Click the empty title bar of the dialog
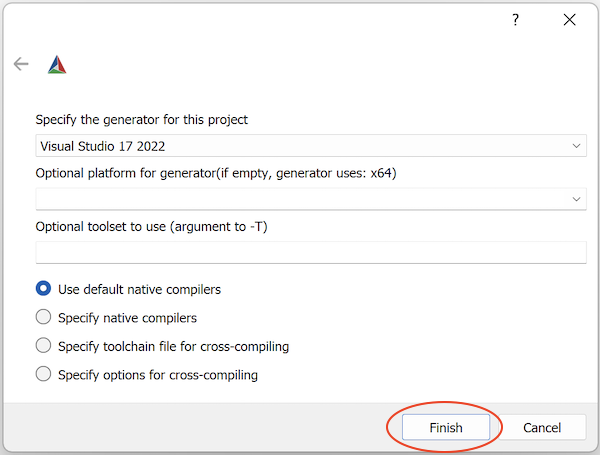This screenshot has width=600, height=455. [x=250, y=20]
